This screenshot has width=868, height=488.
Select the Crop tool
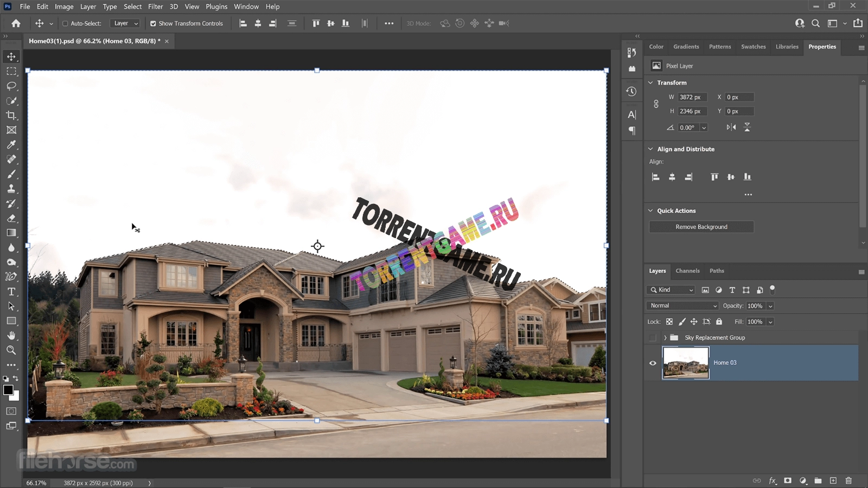pos(11,115)
